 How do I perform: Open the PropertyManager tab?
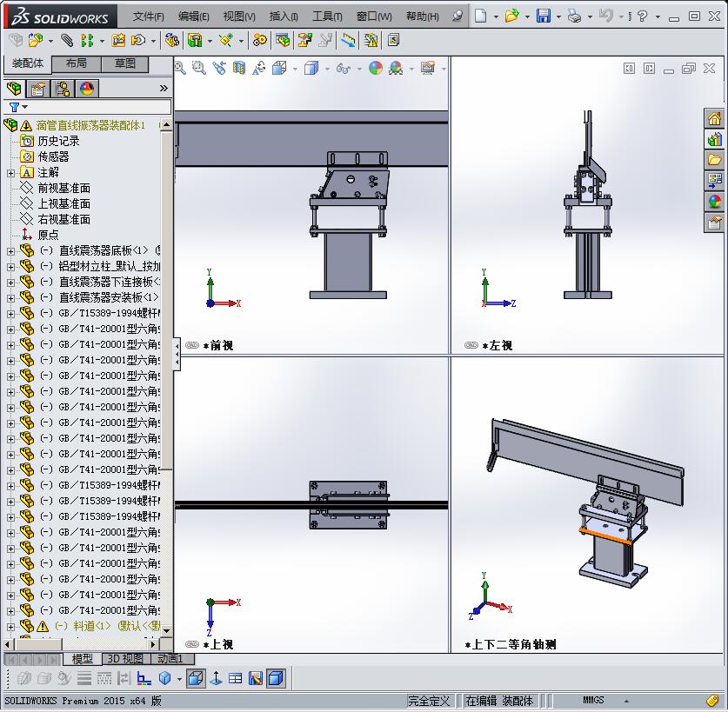coord(38,88)
